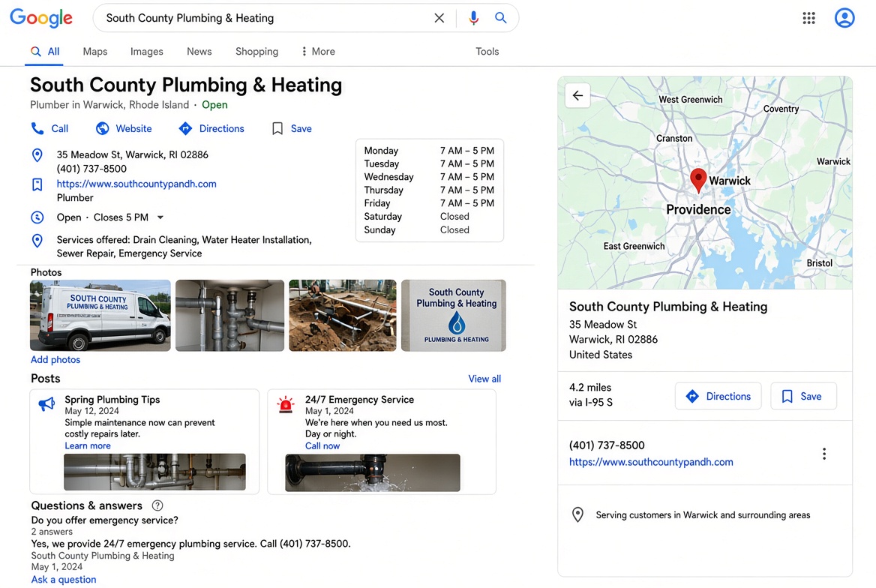Open the Google apps grid
The width and height of the screenshot is (876, 588).
(808, 18)
